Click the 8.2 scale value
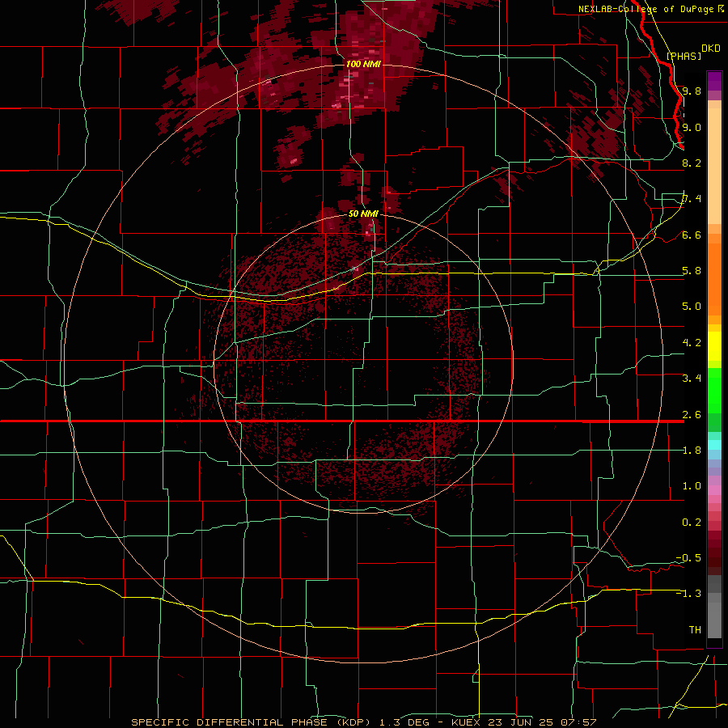 click(x=692, y=163)
